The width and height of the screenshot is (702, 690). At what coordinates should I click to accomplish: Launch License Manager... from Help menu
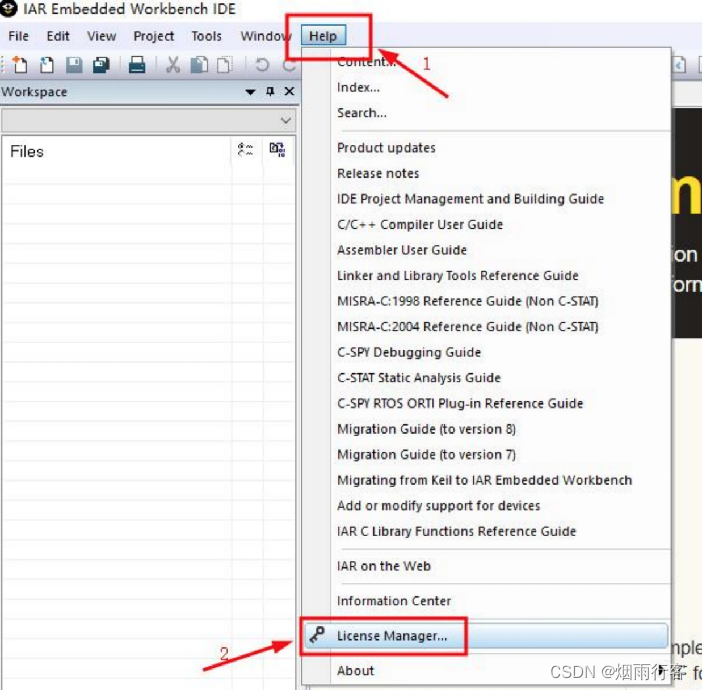[486, 635]
